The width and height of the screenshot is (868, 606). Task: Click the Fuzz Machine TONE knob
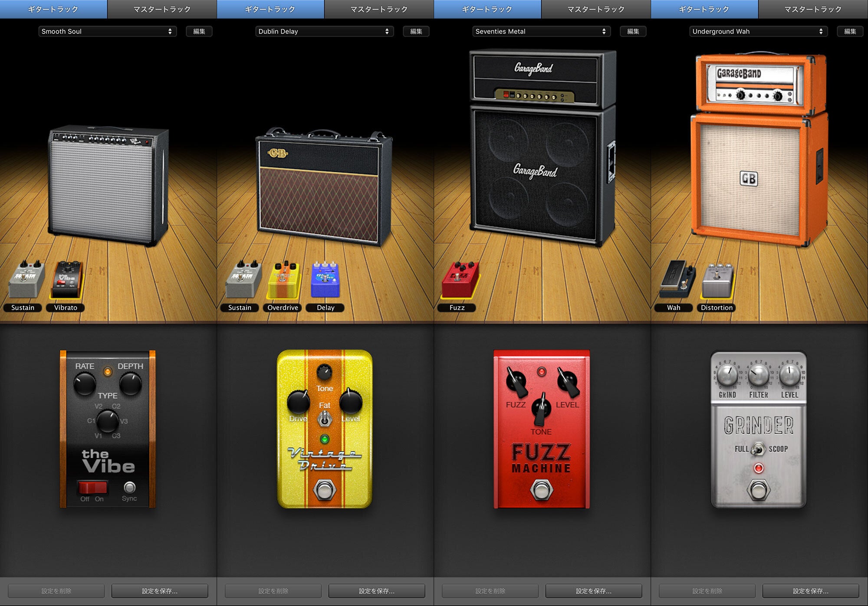pyautogui.click(x=541, y=409)
